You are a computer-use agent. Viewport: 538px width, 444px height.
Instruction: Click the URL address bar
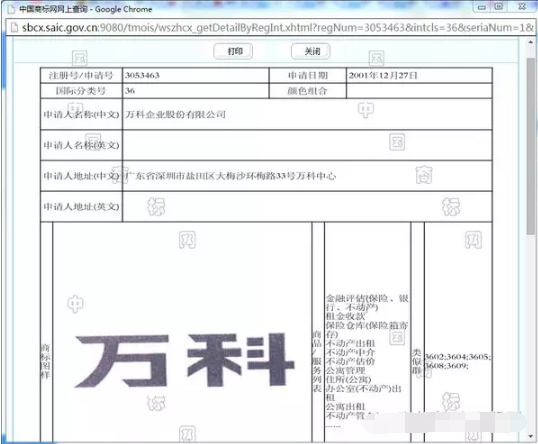pyautogui.click(x=271, y=27)
